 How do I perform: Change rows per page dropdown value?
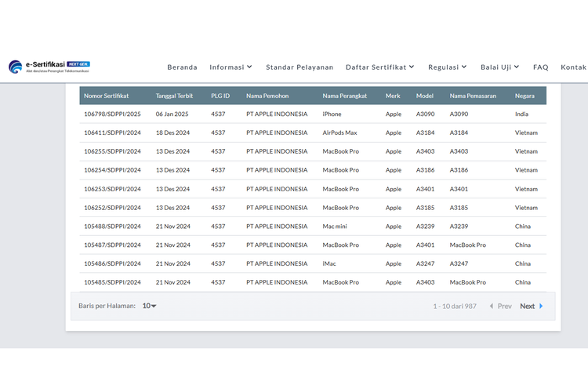149,306
